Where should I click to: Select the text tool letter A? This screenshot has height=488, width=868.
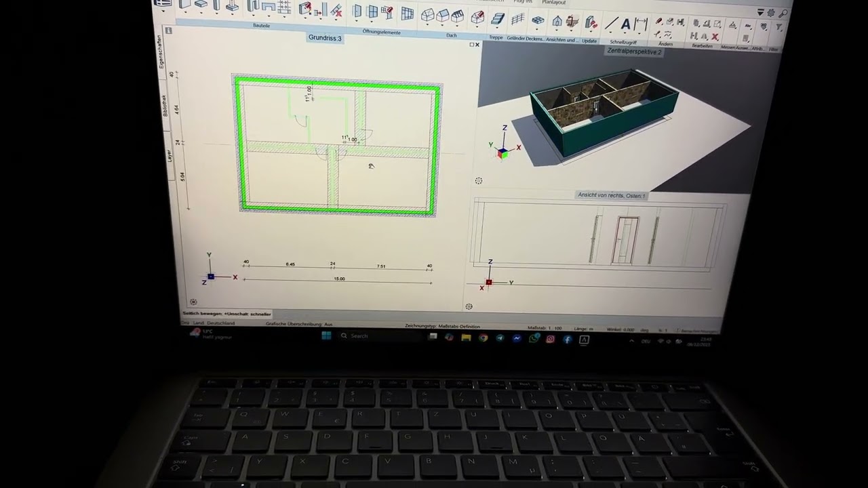tap(626, 25)
